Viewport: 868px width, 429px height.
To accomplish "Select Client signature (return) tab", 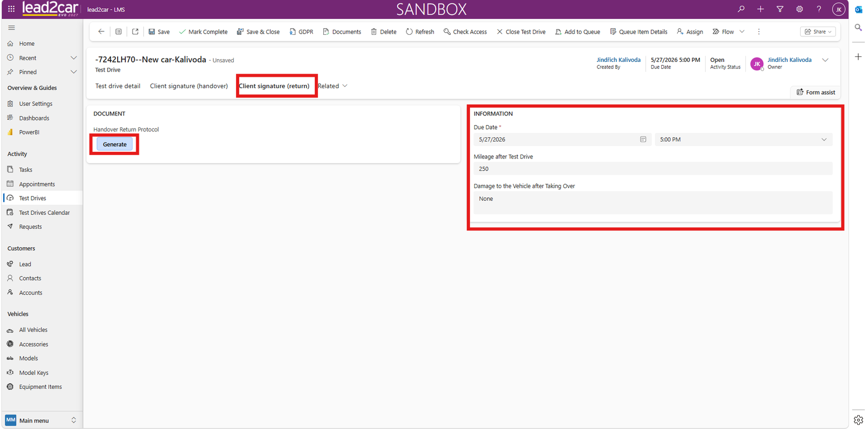I will coord(274,86).
